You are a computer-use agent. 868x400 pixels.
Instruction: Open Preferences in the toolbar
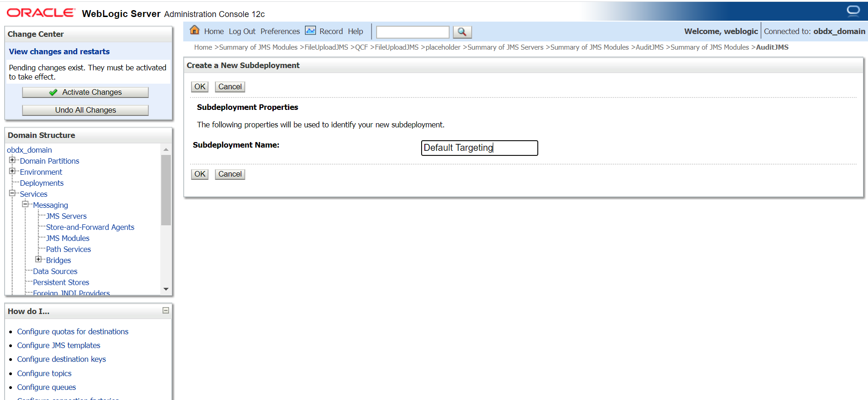(x=280, y=31)
